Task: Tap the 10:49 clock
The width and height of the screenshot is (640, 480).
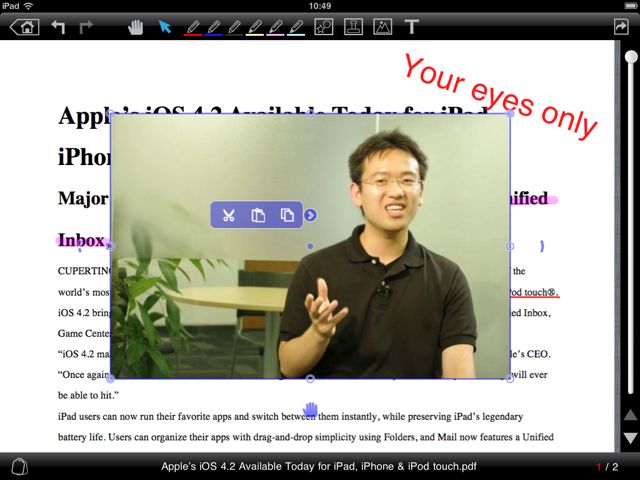Action: (x=320, y=6)
